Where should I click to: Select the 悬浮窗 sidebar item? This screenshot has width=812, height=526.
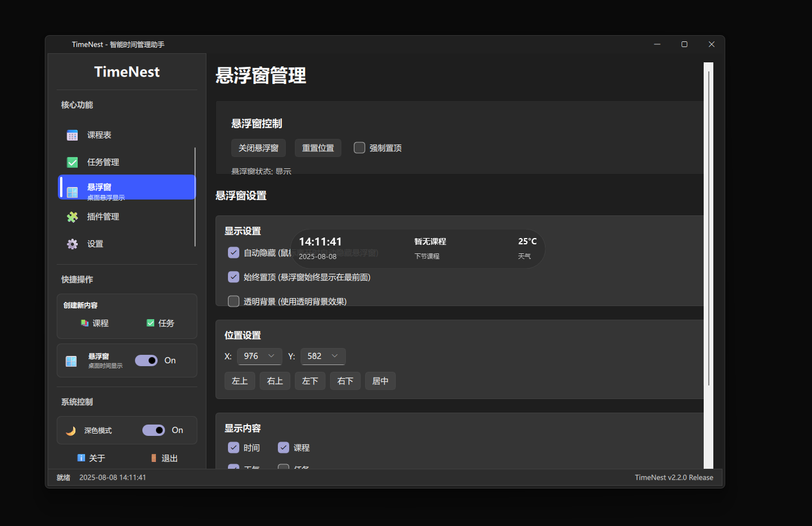click(126, 187)
